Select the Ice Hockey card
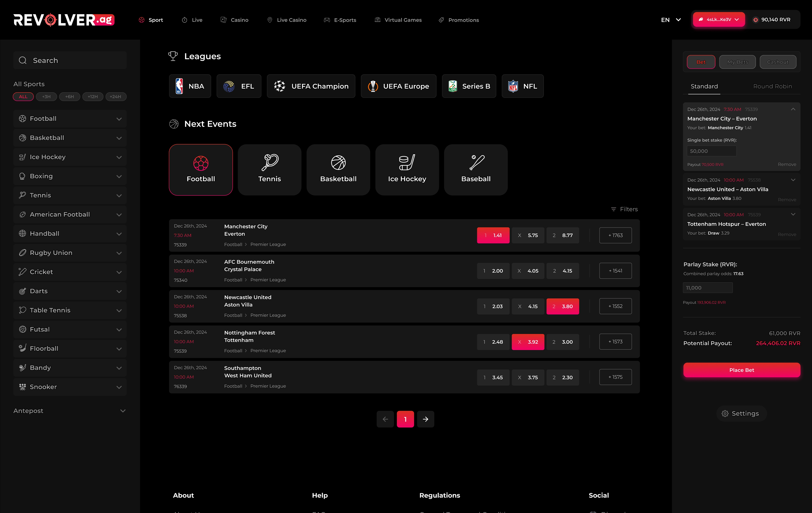The height and width of the screenshot is (513, 812). pos(407,170)
